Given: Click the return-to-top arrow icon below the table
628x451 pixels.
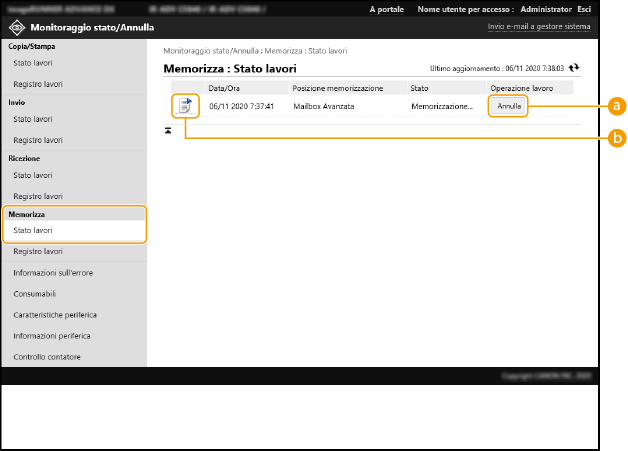Looking at the screenshot, I should pos(168,130).
